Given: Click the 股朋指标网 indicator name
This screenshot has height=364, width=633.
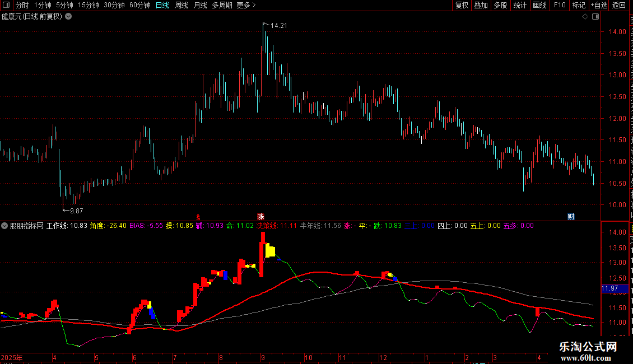Looking at the screenshot, I should click(x=27, y=226).
